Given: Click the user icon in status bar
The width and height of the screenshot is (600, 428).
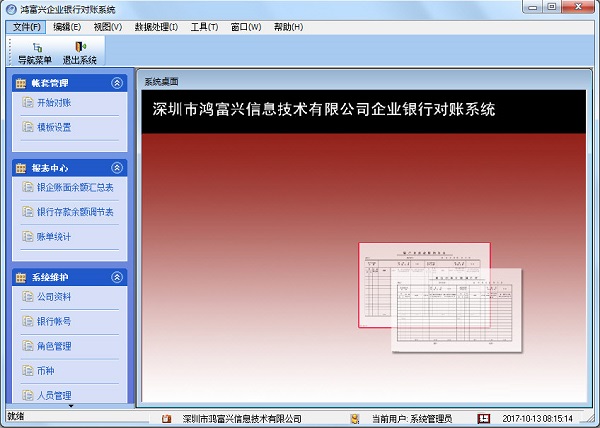Looking at the screenshot, I should (355, 419).
